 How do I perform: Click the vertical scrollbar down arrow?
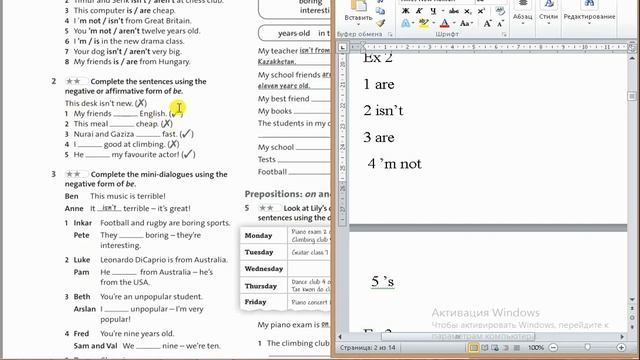tap(631, 299)
